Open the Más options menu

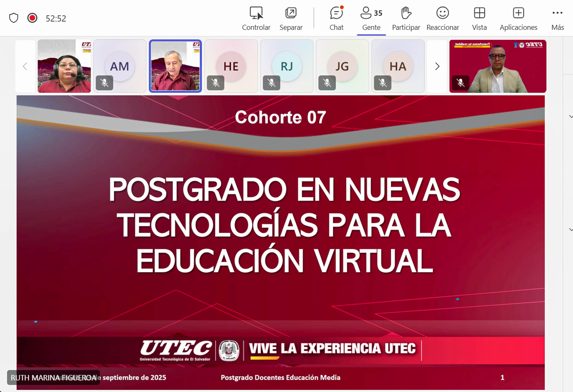(557, 18)
